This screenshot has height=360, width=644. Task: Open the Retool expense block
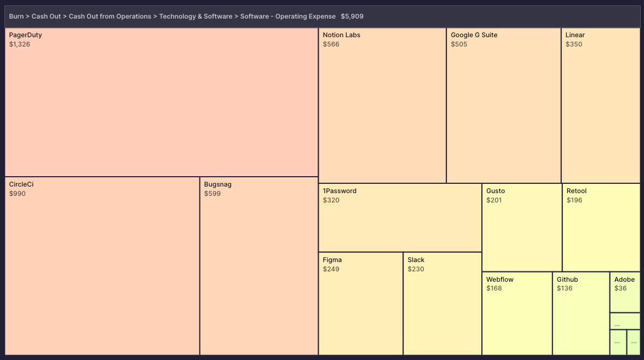click(x=601, y=228)
